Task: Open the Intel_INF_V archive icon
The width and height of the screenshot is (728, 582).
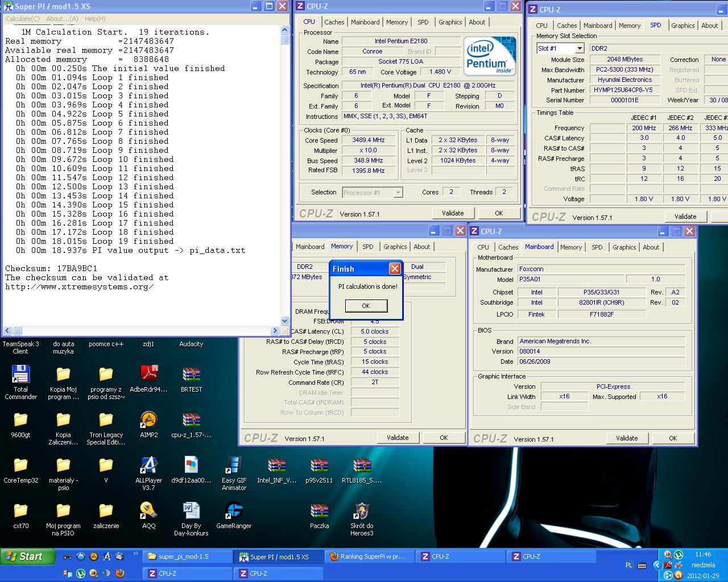Action: [x=276, y=469]
